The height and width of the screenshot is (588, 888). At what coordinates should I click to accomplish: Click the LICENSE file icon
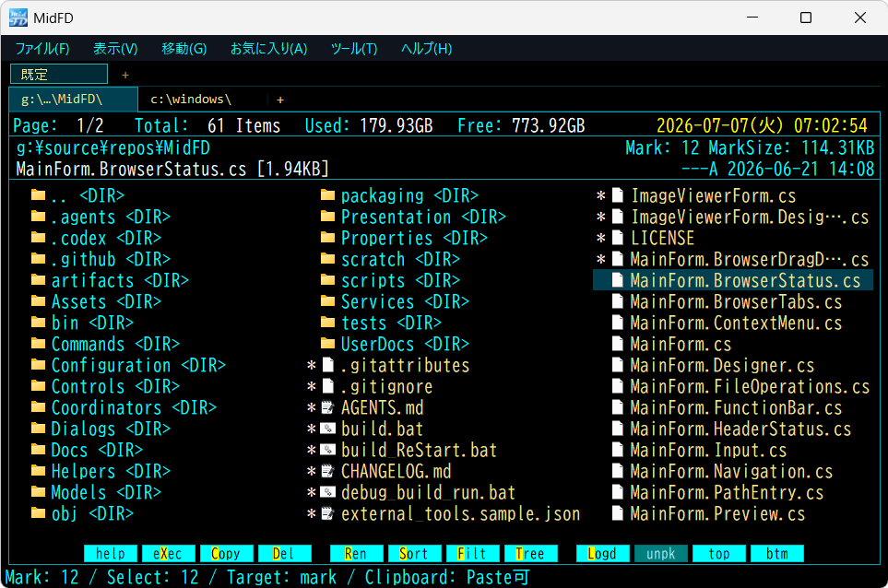pyautogui.click(x=618, y=238)
